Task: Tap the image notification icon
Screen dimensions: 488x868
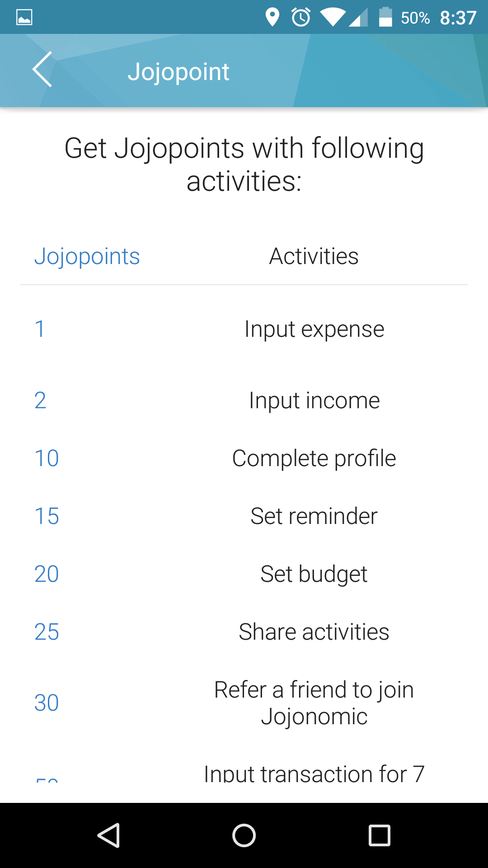Action: pyautogui.click(x=24, y=18)
